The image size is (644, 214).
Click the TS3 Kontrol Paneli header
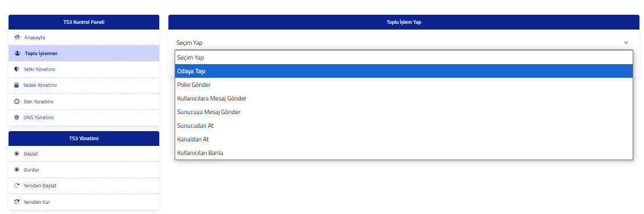point(84,22)
